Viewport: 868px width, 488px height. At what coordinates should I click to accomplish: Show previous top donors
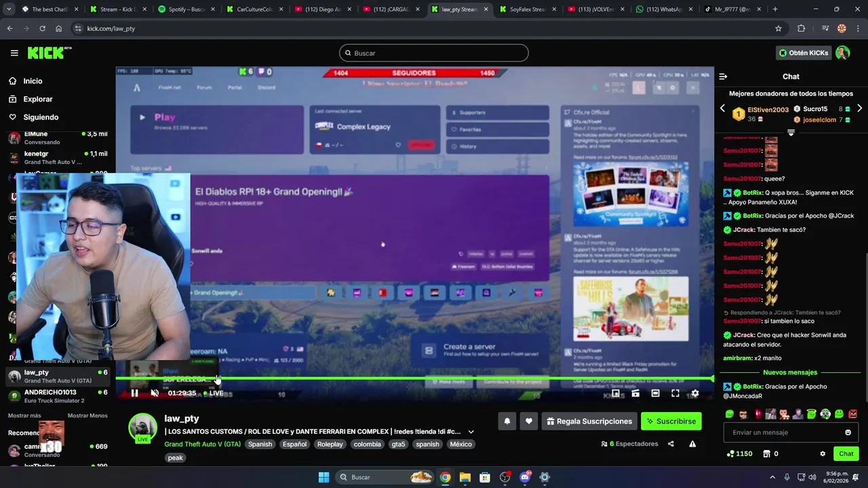point(722,108)
